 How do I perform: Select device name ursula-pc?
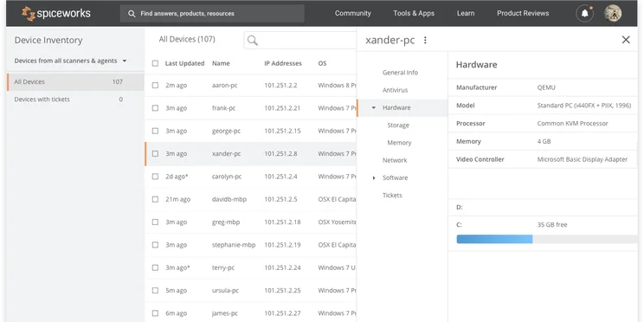225,290
